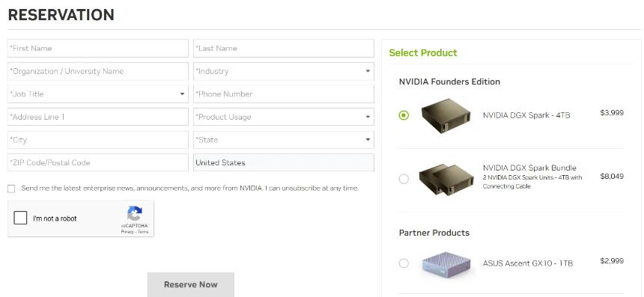Click the bundle description mentioning Connecting Cable
The height and width of the screenshot is (297, 644).
tap(532, 182)
